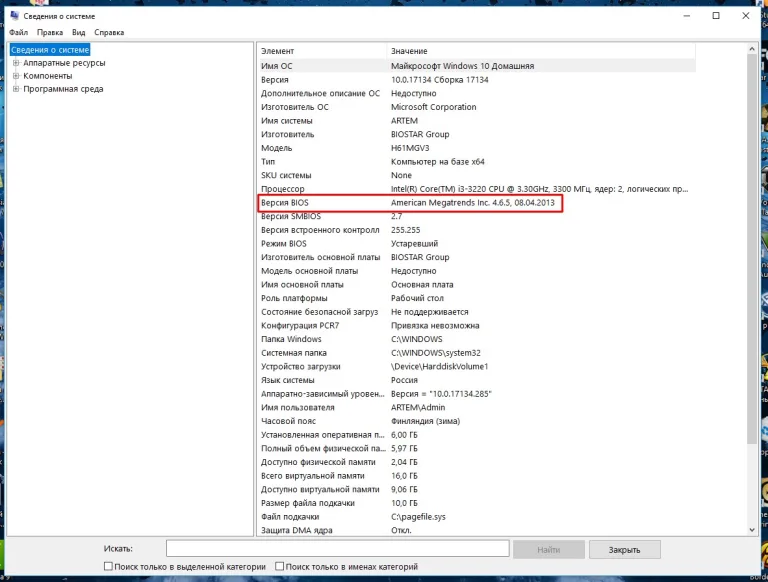Open the Справка menu
Viewport: 768px width, 582px height.
(x=109, y=32)
